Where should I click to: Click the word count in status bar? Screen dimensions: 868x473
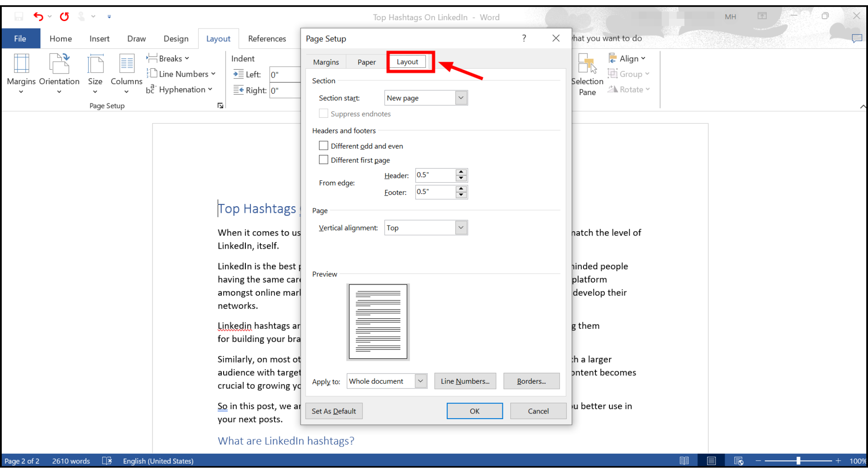tap(71, 461)
